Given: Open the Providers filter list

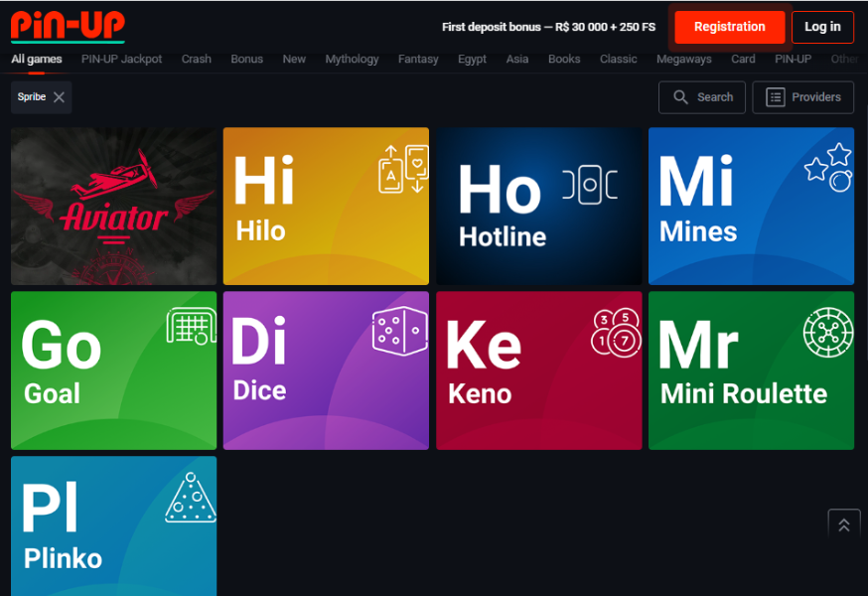Looking at the screenshot, I should click(803, 97).
